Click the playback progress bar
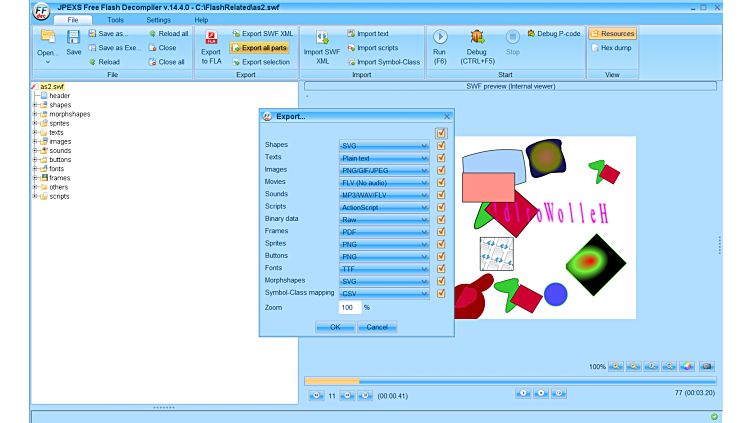Screen dimensions: 752x423 (x=511, y=381)
